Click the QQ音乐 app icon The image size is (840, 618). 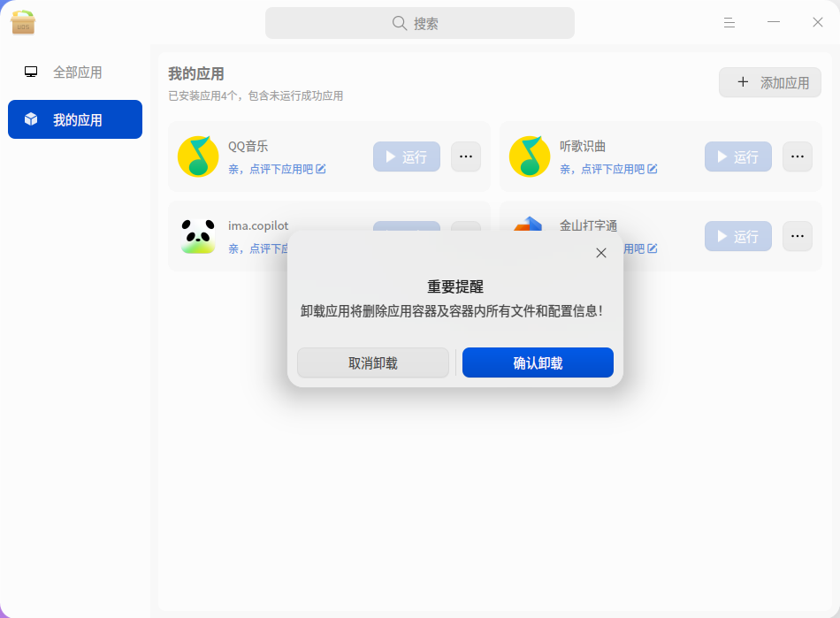click(x=198, y=156)
